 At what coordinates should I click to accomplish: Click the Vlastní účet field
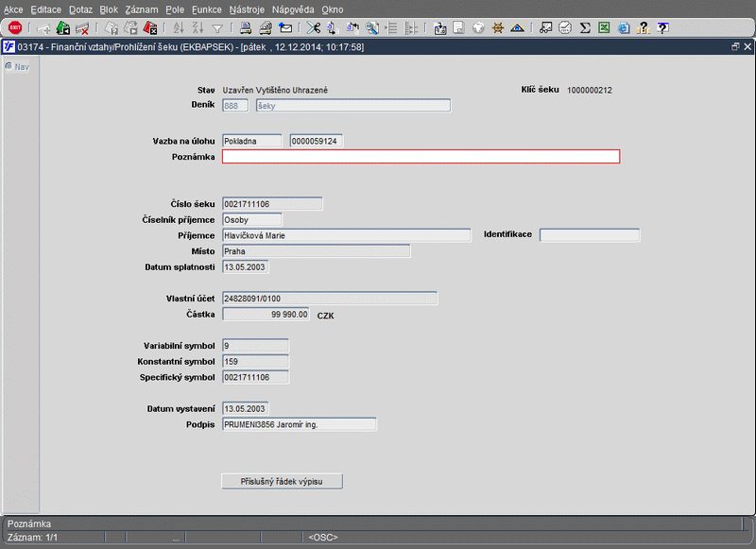330,299
